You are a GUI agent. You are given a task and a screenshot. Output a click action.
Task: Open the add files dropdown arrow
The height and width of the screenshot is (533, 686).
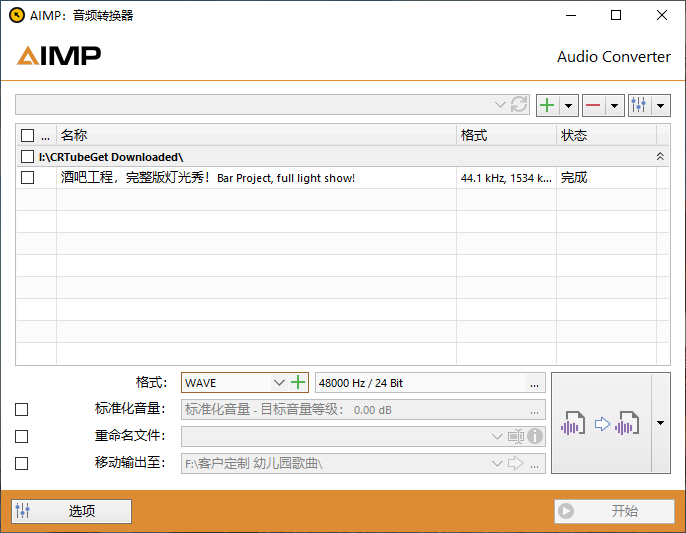coord(568,105)
